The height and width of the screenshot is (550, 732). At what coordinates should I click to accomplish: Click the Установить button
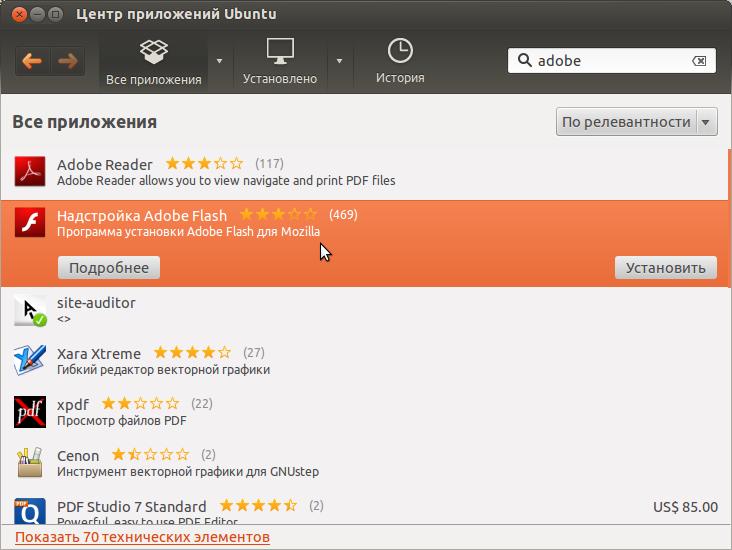coord(666,268)
